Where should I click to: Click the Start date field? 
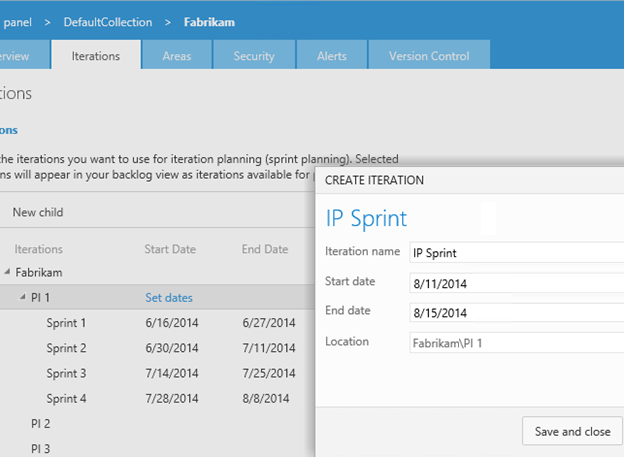[x=515, y=283]
